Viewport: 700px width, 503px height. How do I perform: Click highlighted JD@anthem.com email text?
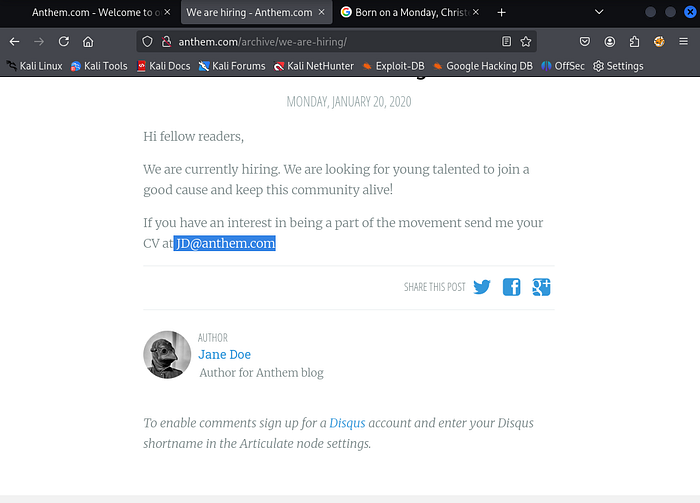(x=225, y=243)
